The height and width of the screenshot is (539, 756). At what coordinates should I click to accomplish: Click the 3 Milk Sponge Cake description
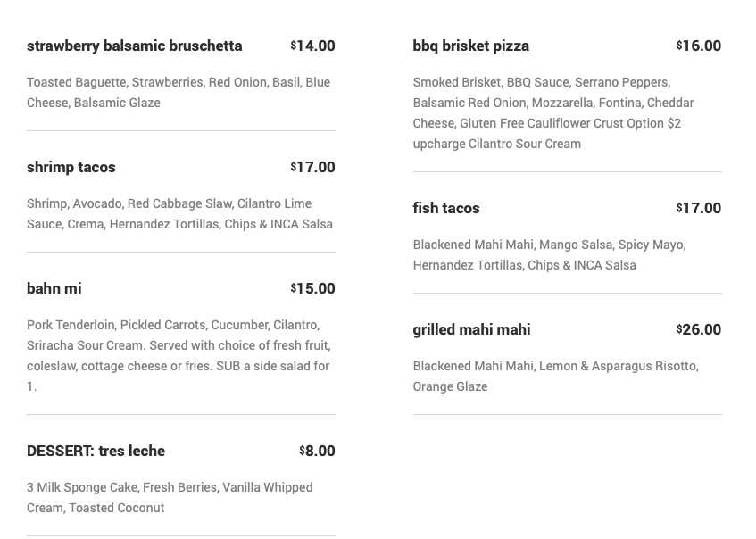coord(170,497)
